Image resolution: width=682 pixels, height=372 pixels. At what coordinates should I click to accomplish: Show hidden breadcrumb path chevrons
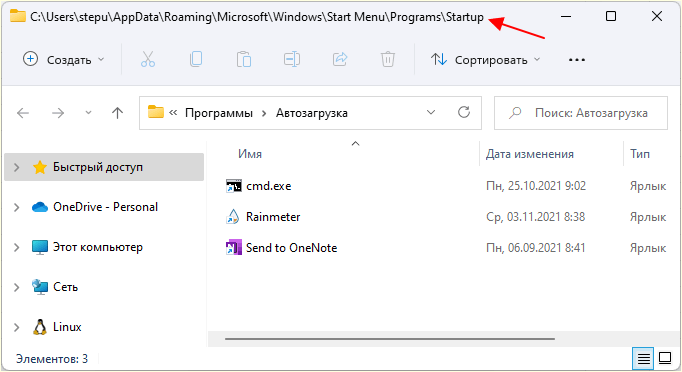[x=173, y=113]
